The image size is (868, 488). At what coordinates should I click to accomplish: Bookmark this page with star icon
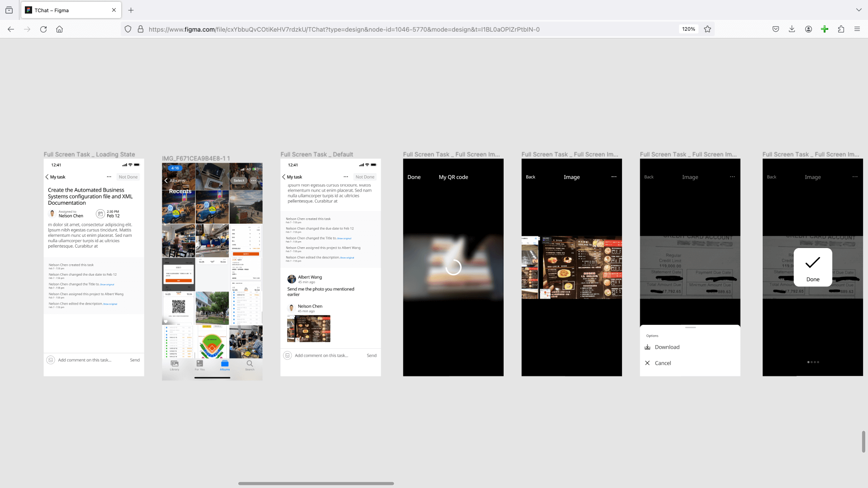[x=708, y=29]
